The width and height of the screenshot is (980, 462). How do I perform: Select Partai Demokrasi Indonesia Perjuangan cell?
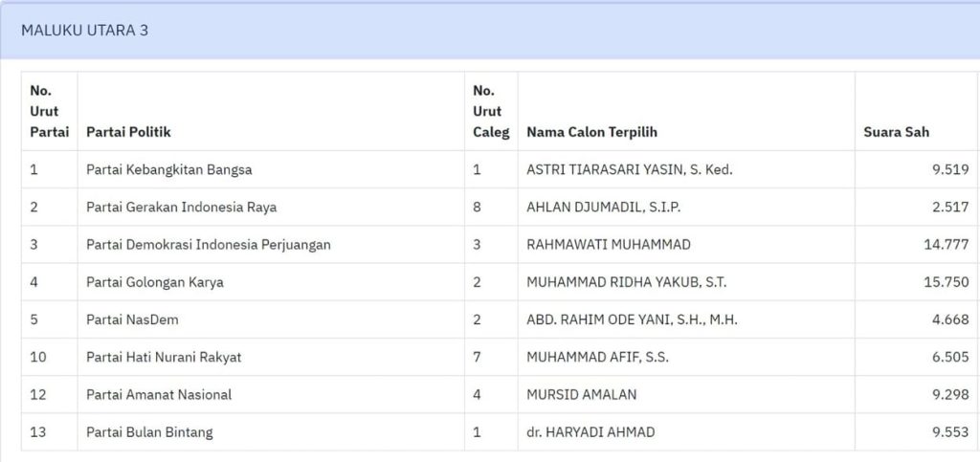pos(208,244)
